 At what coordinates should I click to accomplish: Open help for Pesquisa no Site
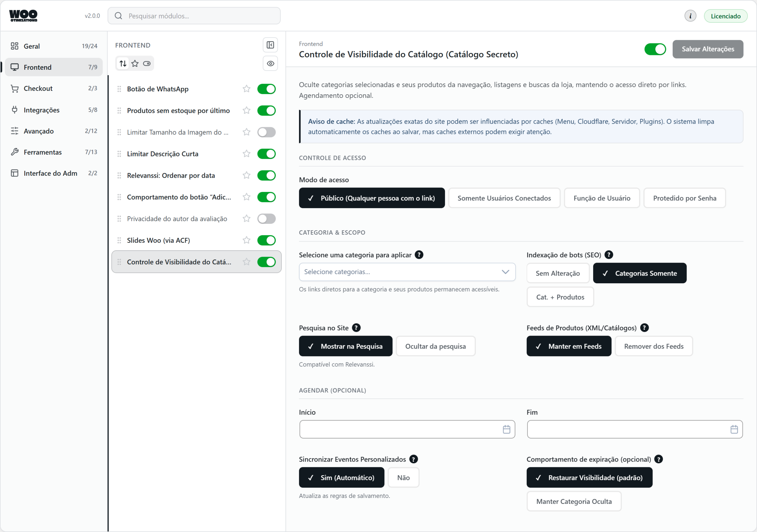[356, 328]
